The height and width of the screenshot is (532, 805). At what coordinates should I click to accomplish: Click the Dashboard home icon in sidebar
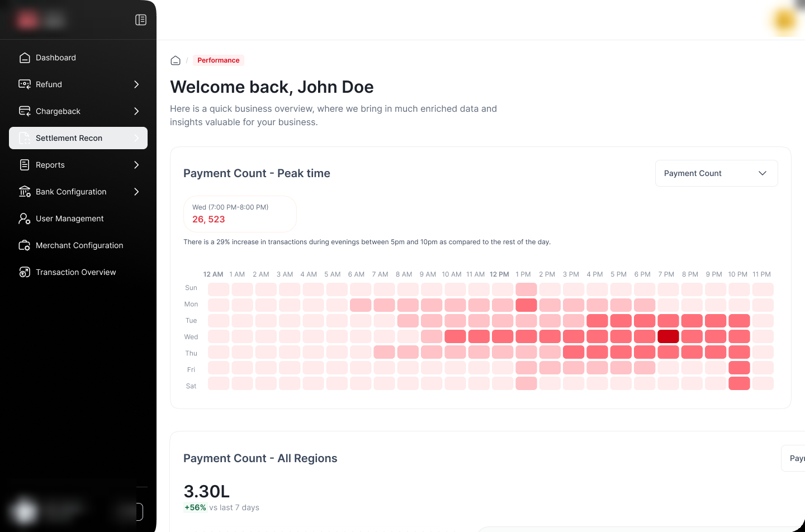[25, 58]
